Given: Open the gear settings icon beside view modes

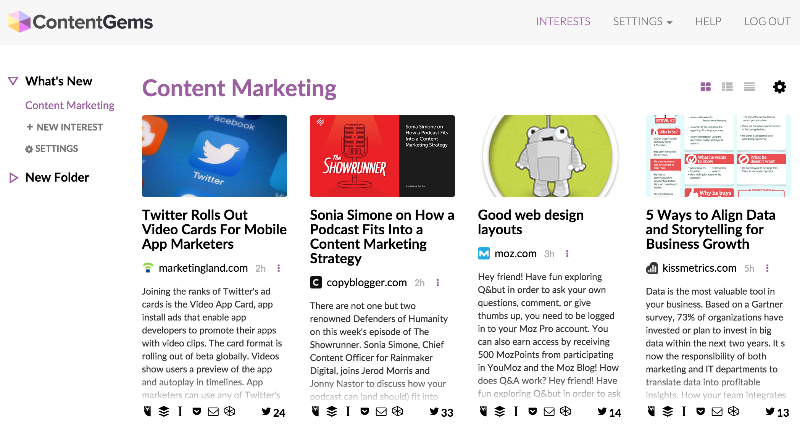Looking at the screenshot, I should [779, 87].
